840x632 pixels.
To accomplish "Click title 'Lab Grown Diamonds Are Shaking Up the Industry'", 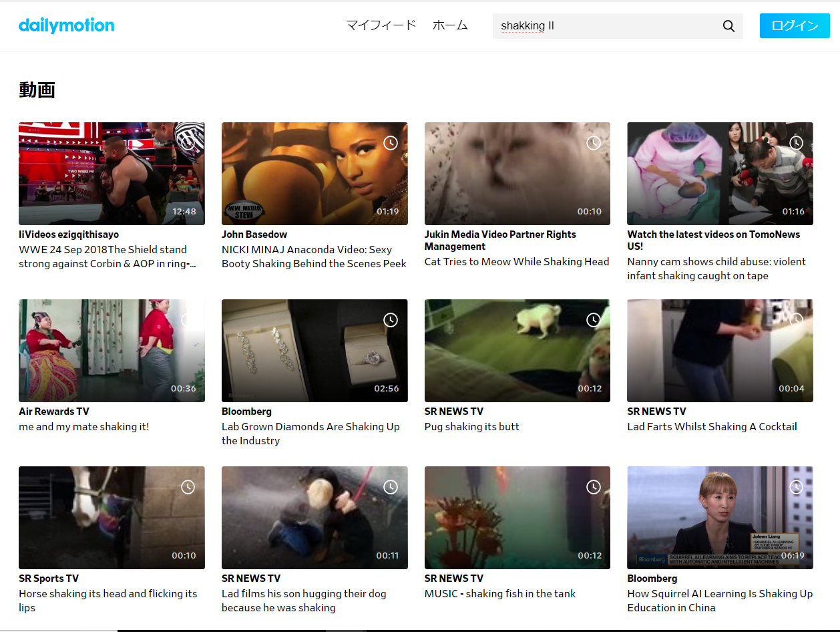I will coord(310,434).
